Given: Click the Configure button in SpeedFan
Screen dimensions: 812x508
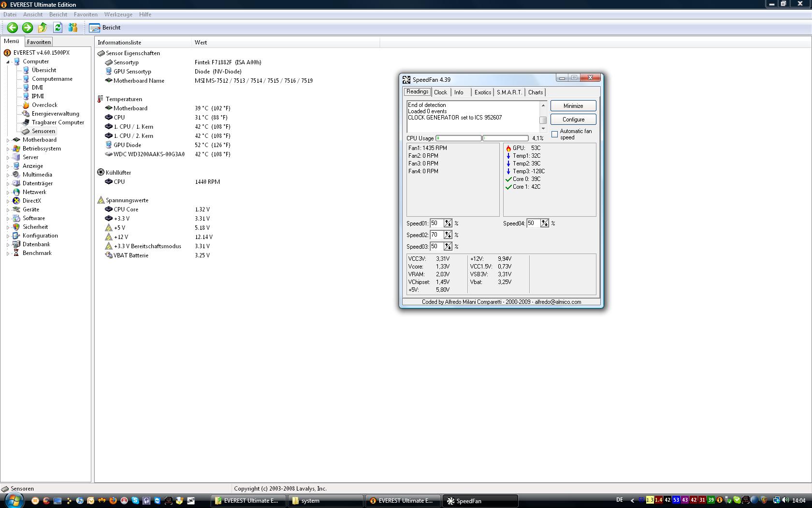Looking at the screenshot, I should [573, 120].
